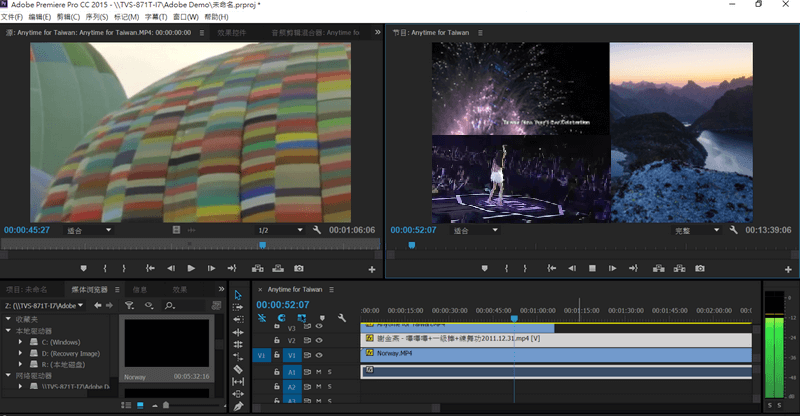800x416 pixels.
Task: Toggle V1 source patching button
Action: pos(261,355)
